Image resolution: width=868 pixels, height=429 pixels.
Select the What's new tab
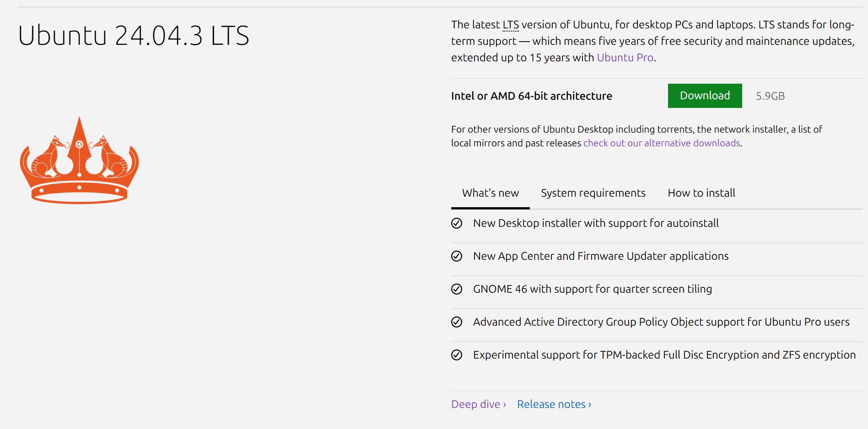tap(491, 193)
